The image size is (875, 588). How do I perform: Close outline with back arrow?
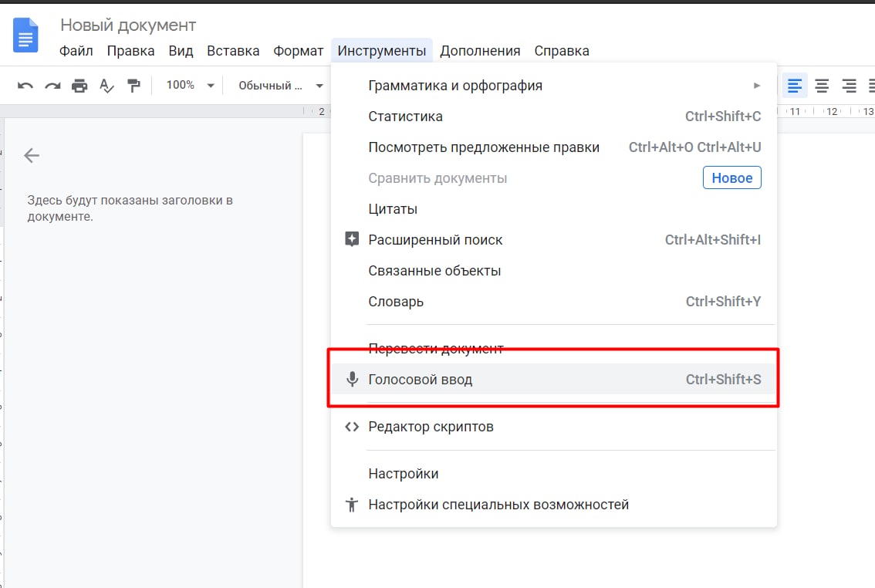[x=32, y=155]
